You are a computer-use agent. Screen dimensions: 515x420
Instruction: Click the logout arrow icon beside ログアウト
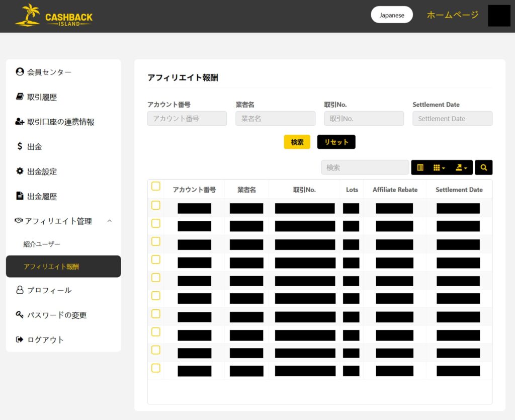20,340
